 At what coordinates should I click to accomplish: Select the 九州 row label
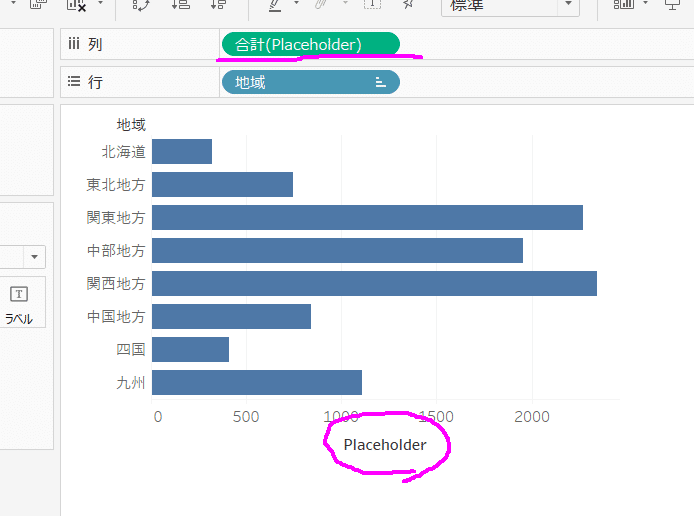click(131, 382)
